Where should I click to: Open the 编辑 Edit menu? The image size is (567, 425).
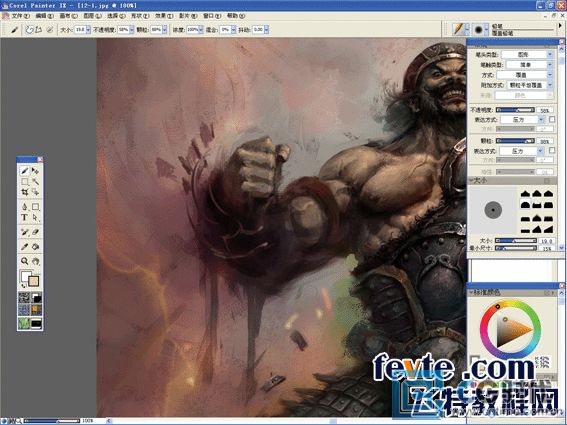click(x=44, y=16)
